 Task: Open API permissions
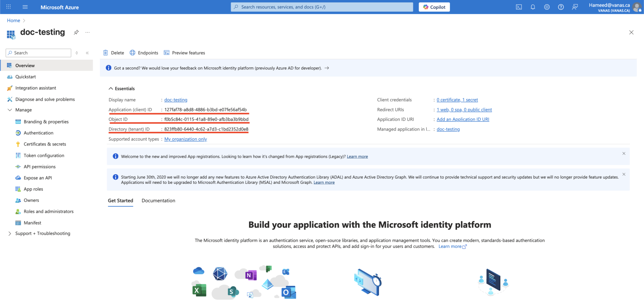coord(39,166)
